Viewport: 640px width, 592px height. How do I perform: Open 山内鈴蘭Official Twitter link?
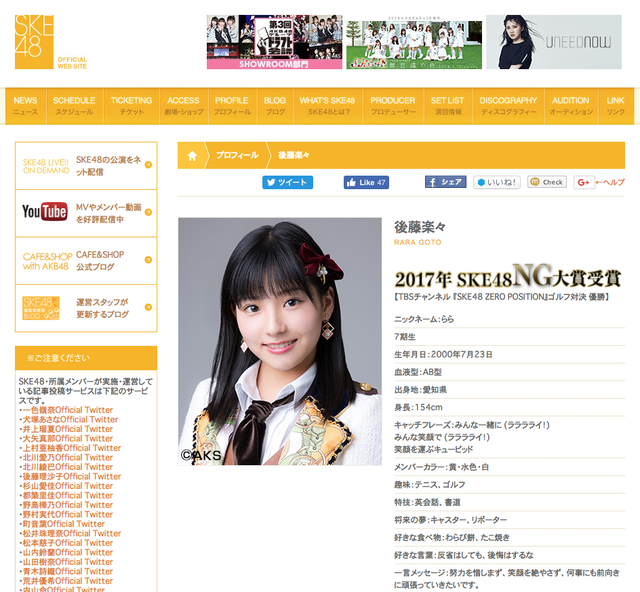(x=68, y=552)
